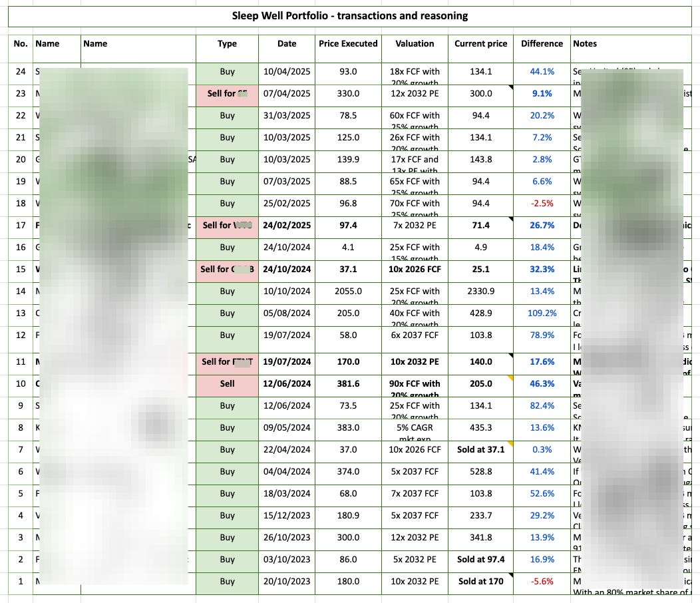The image size is (700, 603).
Task: Select the title cell "Sleep Well Portfolio - transactions and reasoning"
Action: [349, 17]
